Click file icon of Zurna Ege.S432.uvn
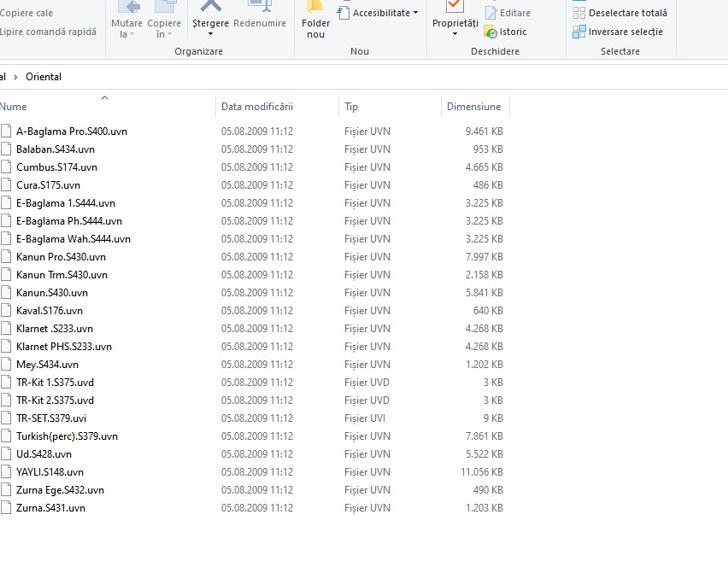This screenshot has width=728, height=573. pos(6,490)
